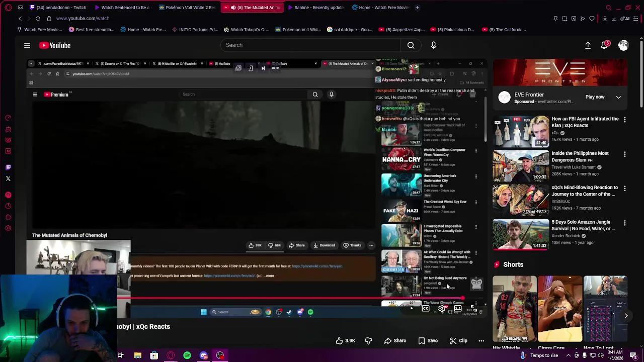
Task: Open Watch Takopi's bookmark
Action: pos(246,30)
